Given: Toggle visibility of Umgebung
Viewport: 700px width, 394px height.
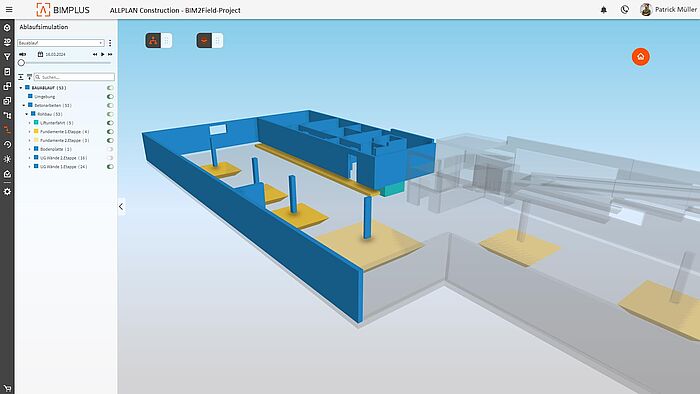Looking at the screenshot, I should (110, 96).
